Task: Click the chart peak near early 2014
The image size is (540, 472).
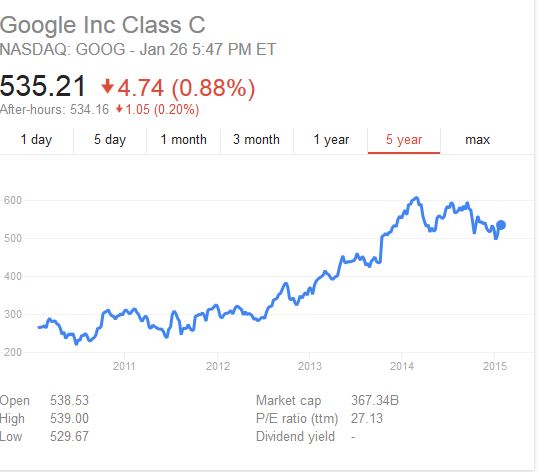Action: [416, 198]
